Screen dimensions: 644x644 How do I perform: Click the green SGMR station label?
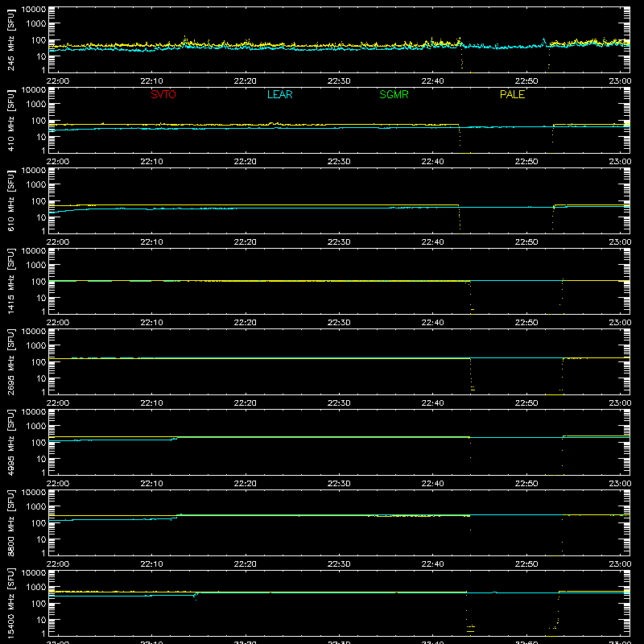pyautogui.click(x=394, y=94)
